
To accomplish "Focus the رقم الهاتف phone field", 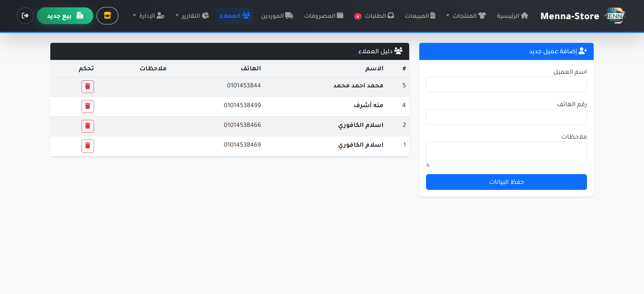I will (506, 117).
